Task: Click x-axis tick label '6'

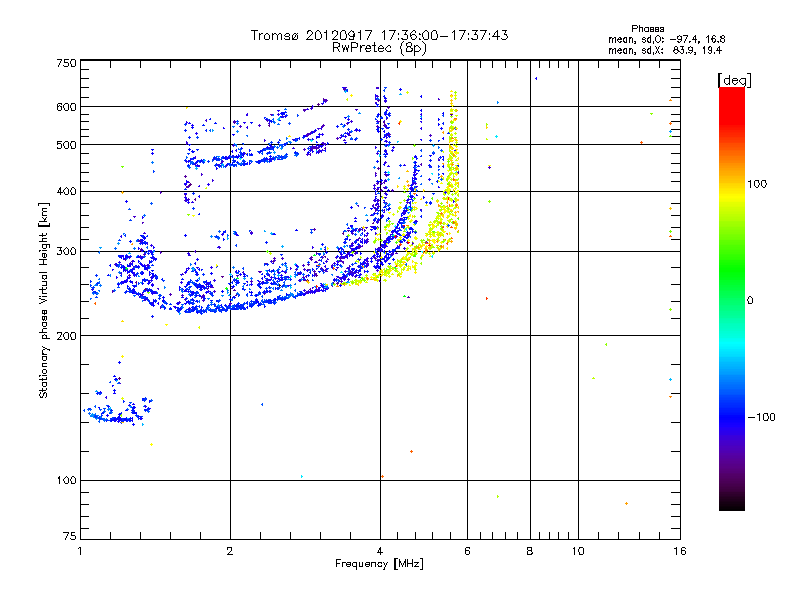Action: (467, 551)
